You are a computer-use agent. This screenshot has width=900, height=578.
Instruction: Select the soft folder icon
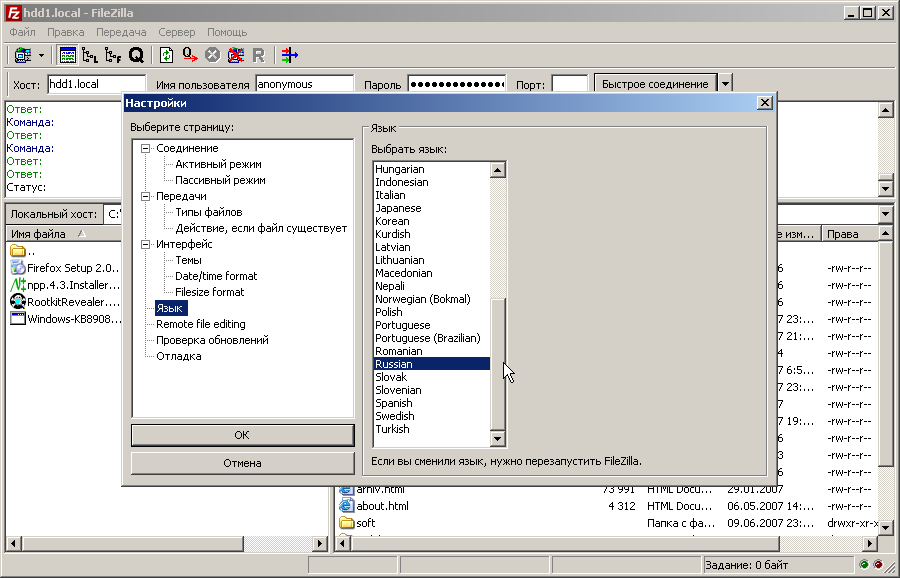click(346, 523)
